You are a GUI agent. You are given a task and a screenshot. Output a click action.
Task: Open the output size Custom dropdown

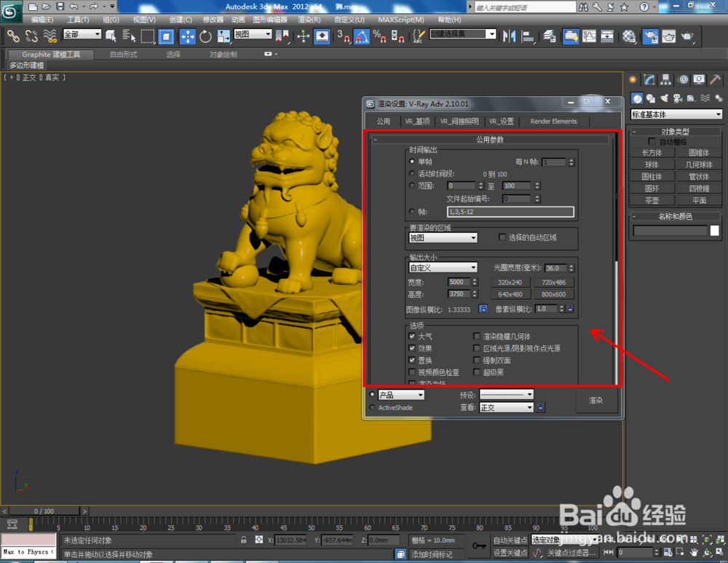443,267
